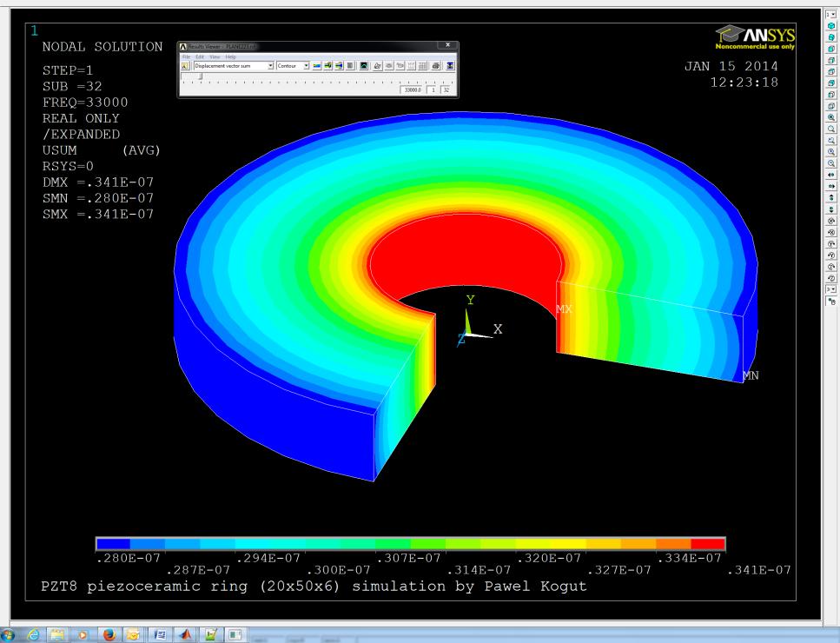840x643 pixels.
Task: Click the "PZT8 piezoceramic ring" title text
Action: [x=144, y=587]
